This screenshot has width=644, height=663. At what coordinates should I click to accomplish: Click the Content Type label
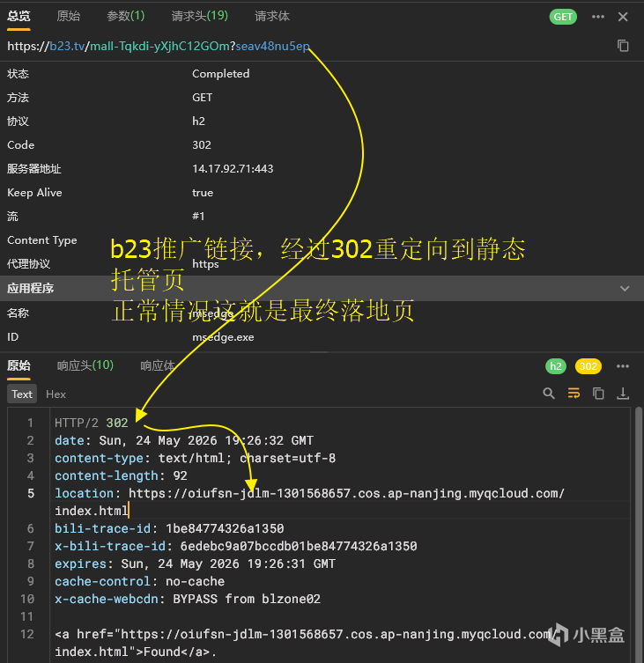click(x=42, y=240)
